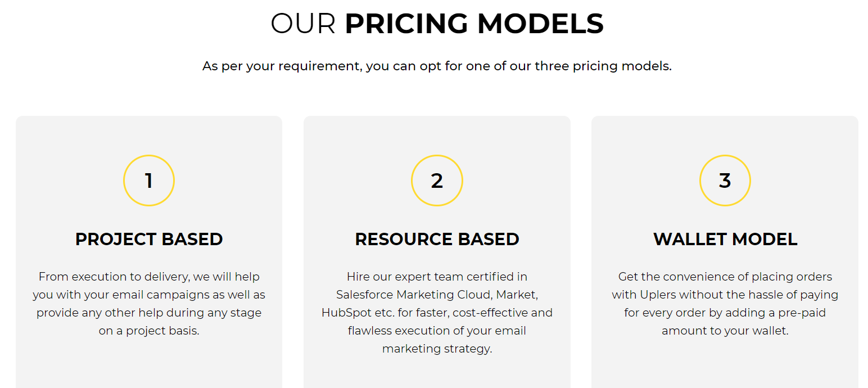Click the bold PRICING MODELS heading text

(474, 24)
